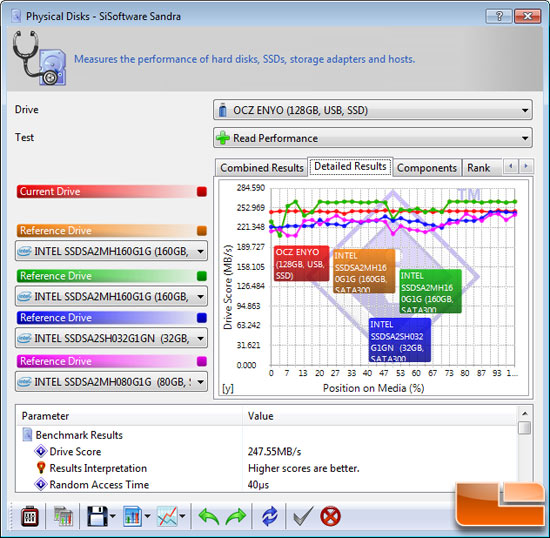
Task: Click the Parameter column header
Action: pos(129,416)
